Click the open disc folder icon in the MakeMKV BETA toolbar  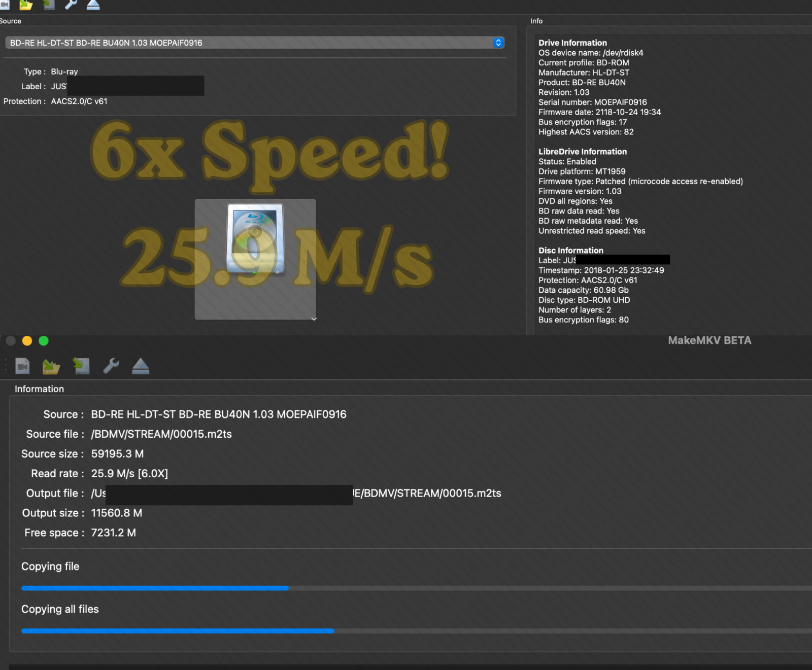(x=51, y=366)
